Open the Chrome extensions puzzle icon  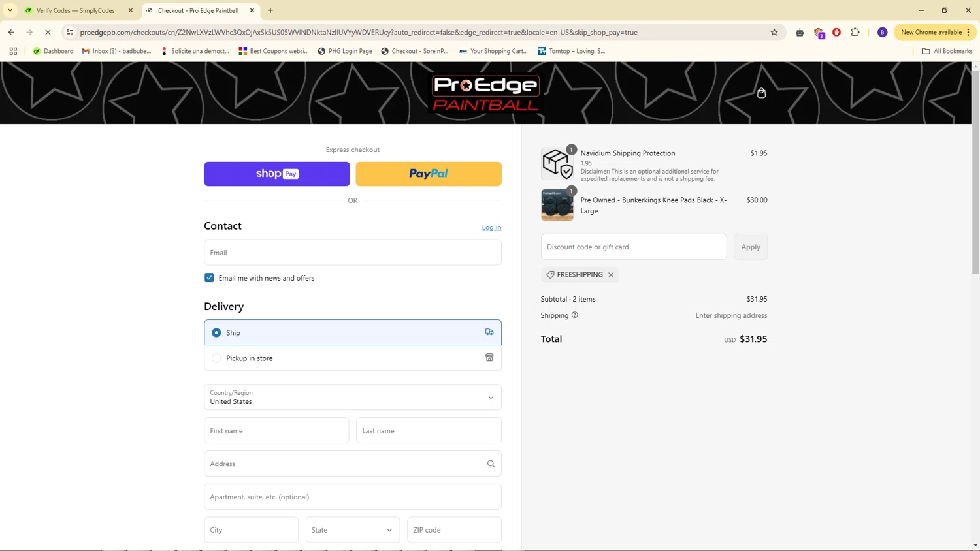pos(855,32)
